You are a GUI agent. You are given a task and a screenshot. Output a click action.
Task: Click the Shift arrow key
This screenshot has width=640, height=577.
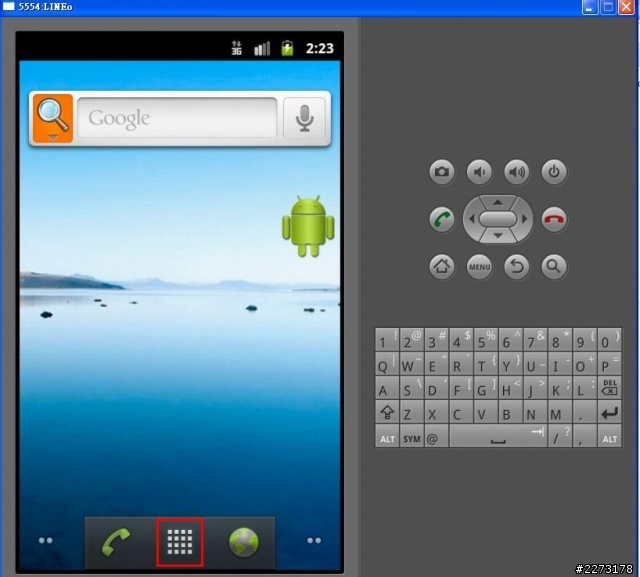click(x=387, y=412)
